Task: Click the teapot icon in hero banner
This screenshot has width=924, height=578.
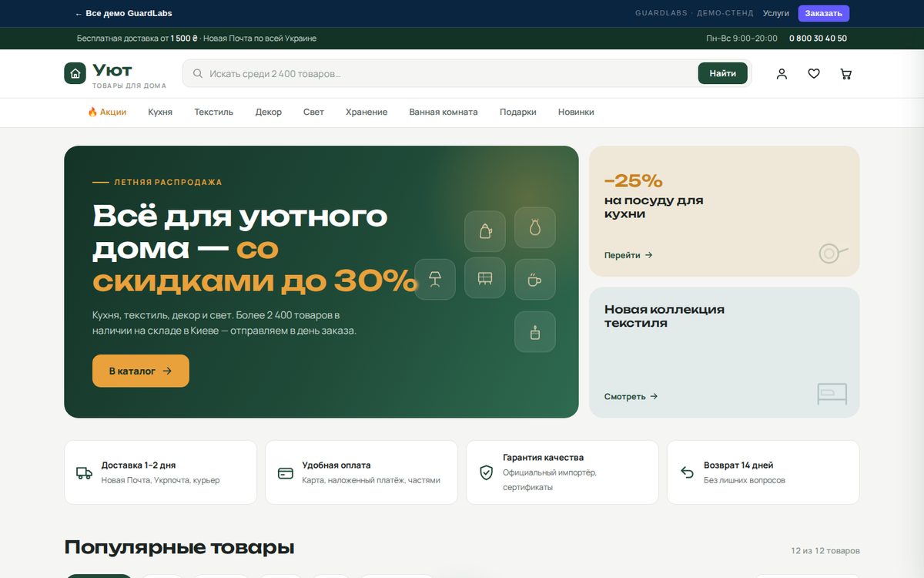Action: [x=485, y=231]
